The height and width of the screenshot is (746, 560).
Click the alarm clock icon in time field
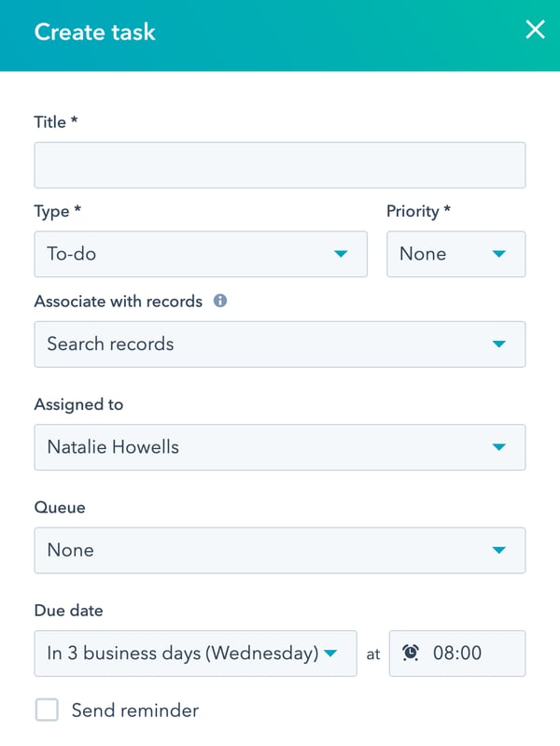coord(411,654)
